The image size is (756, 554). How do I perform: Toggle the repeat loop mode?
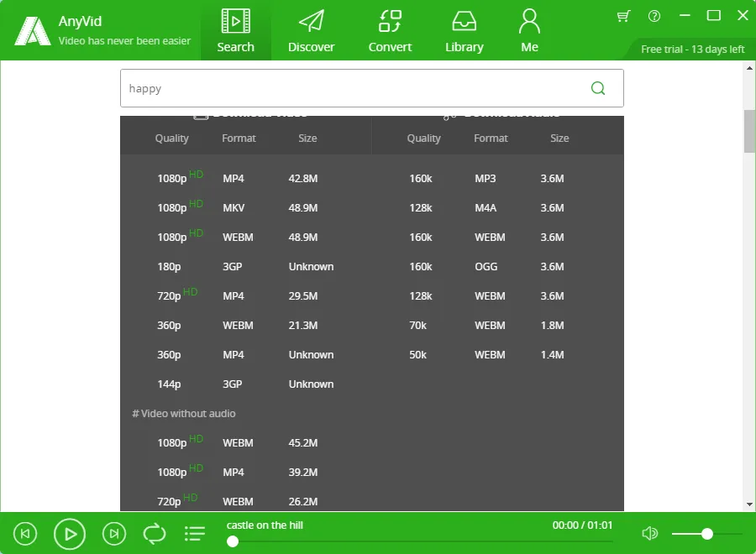tap(155, 534)
